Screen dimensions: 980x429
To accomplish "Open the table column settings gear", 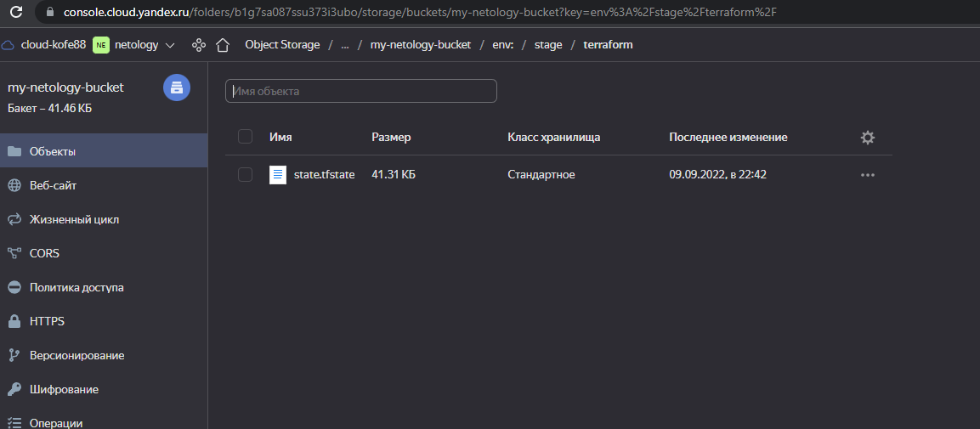I will [868, 138].
